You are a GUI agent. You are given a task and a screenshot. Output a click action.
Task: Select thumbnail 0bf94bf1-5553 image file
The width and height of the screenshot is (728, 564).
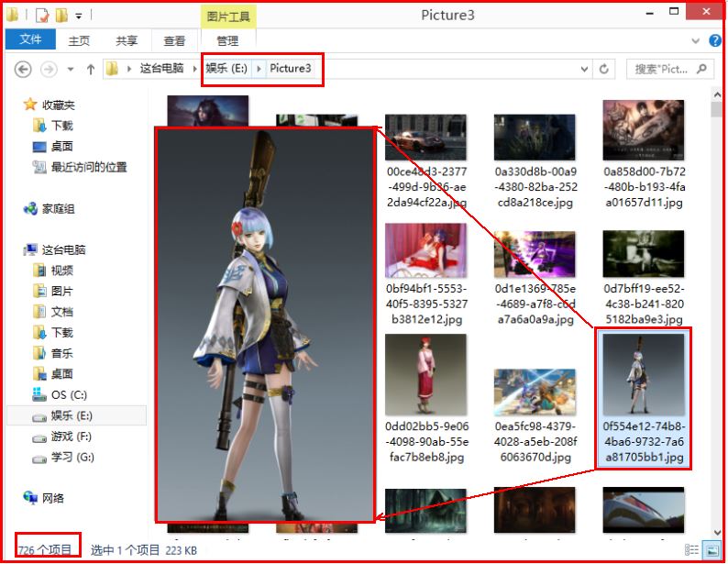[425, 250]
